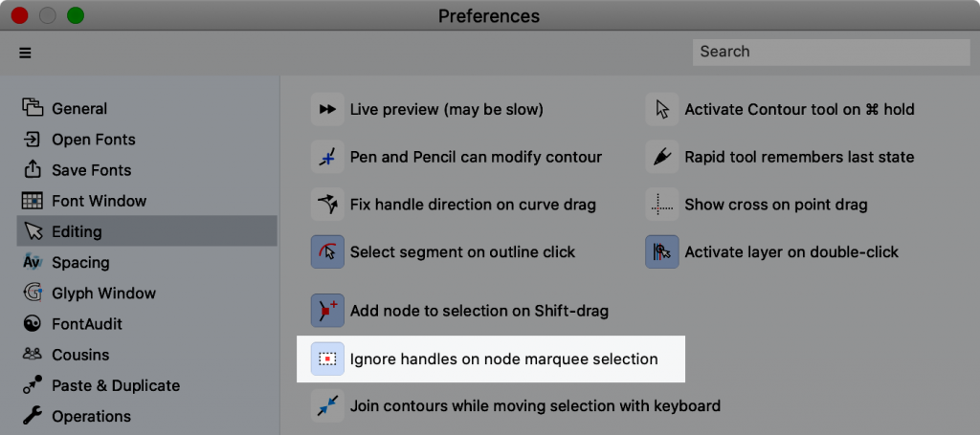Click the Search field
The image size is (980, 435).
pos(832,52)
